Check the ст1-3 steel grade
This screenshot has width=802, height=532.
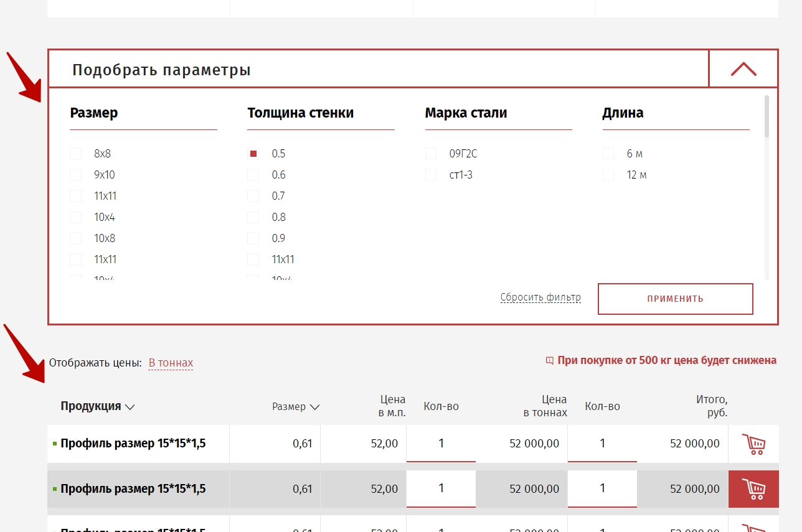[431, 175]
